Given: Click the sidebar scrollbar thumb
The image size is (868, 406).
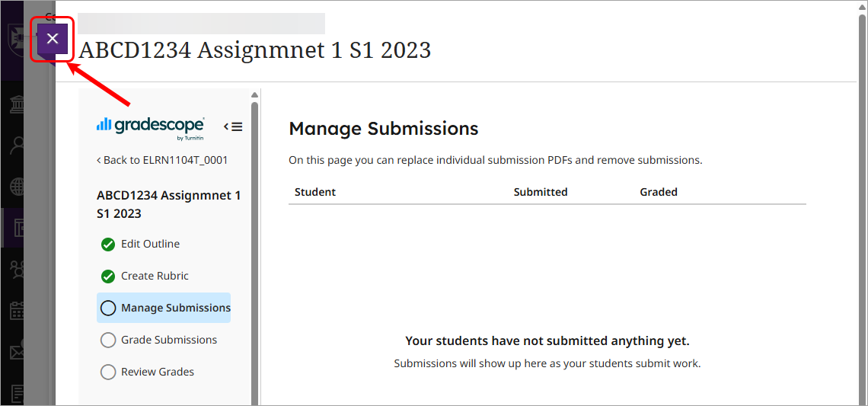Looking at the screenshot, I should [x=255, y=229].
